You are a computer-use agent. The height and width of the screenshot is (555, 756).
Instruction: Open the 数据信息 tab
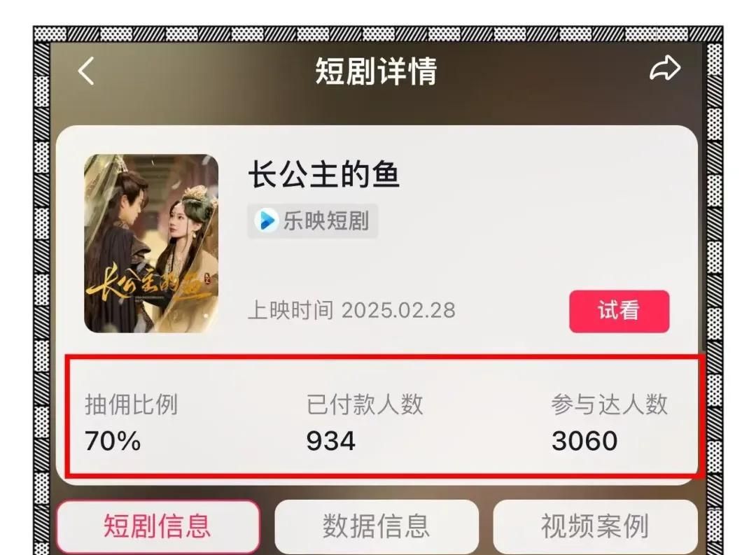pyautogui.click(x=376, y=526)
